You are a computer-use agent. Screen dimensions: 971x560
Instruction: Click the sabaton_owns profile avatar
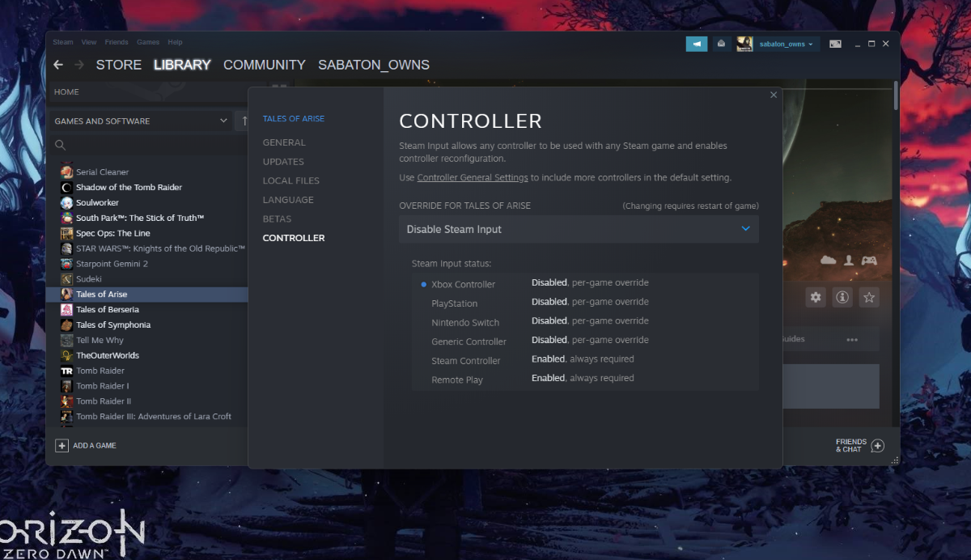[x=744, y=44]
